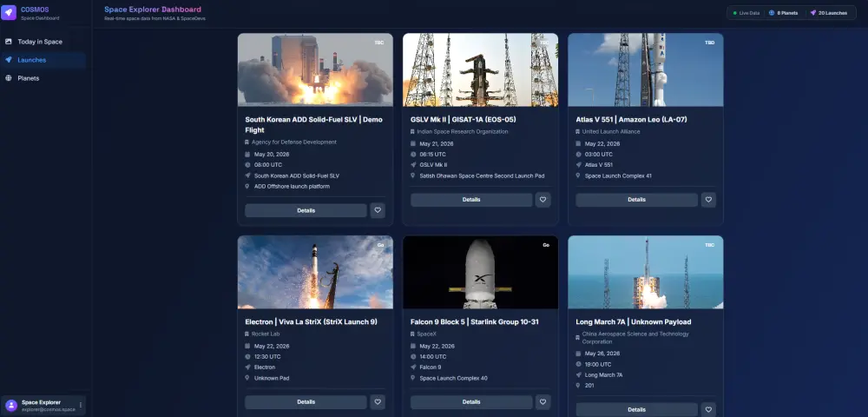Click the Planets globe icon in sidebar

click(x=9, y=78)
